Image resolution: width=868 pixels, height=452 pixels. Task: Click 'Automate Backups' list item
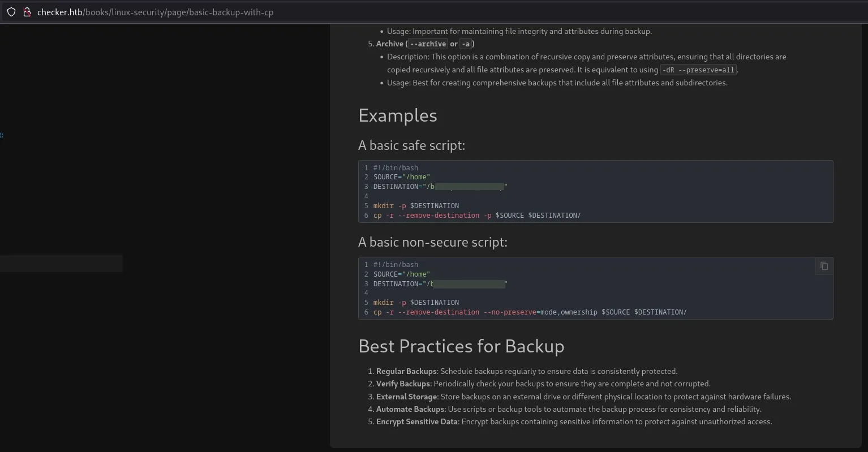tap(569, 409)
